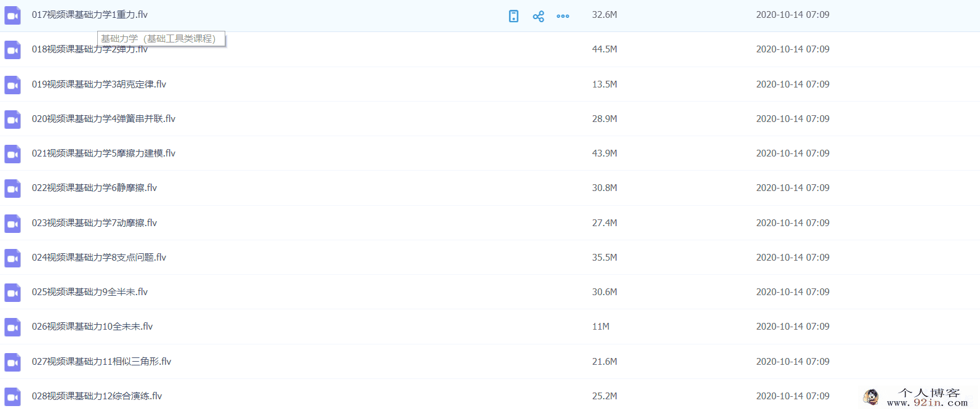Screen dimensions: 980x411
Task: Share the 017视频课基础力学1重力.flv file
Action: click(539, 16)
